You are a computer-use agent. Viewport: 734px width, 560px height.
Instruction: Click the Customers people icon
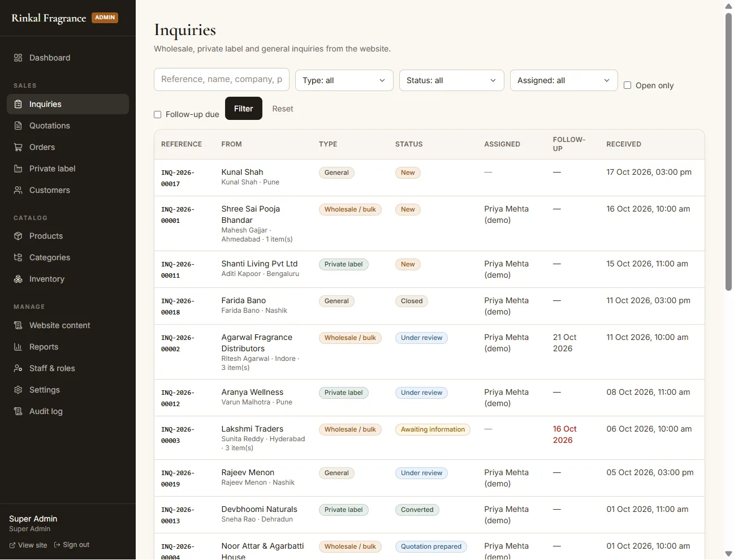coord(18,190)
